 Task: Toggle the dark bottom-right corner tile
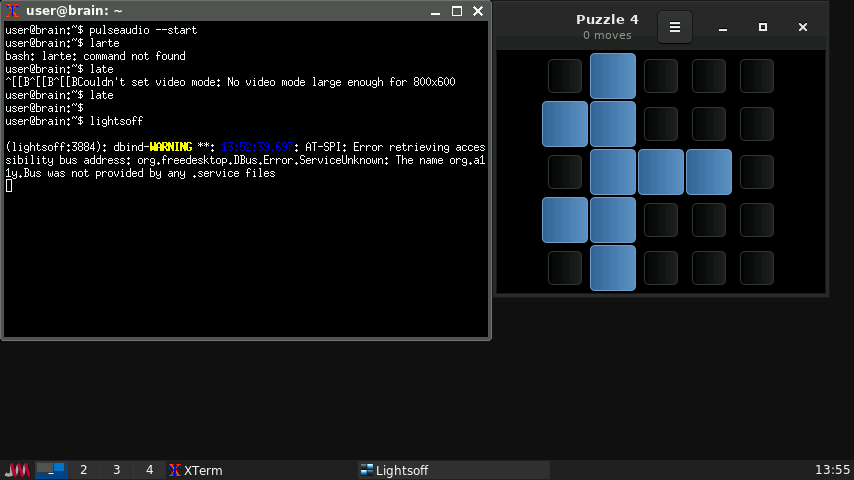[x=757, y=268]
